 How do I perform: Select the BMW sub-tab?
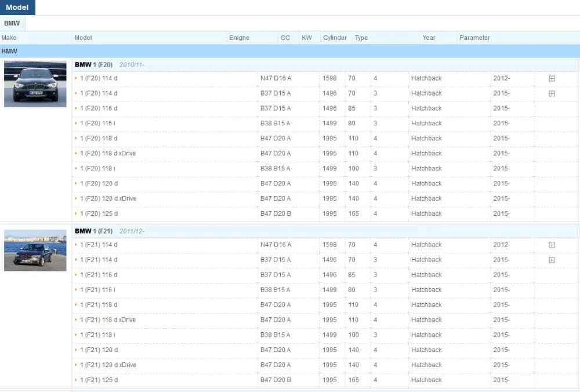(12, 23)
